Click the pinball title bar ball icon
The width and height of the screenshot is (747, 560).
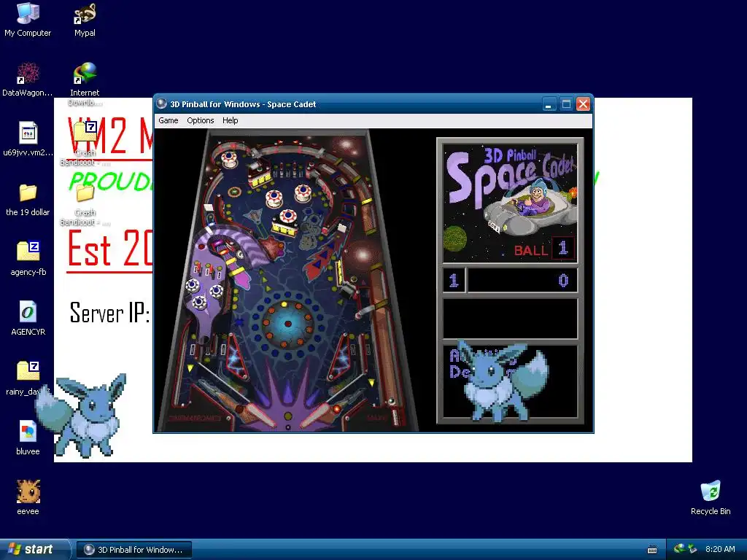[161, 104]
